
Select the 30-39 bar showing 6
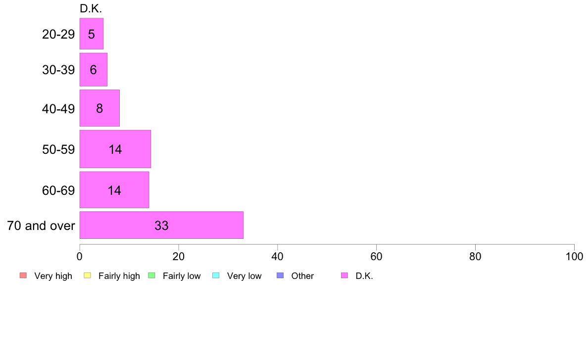point(94,70)
